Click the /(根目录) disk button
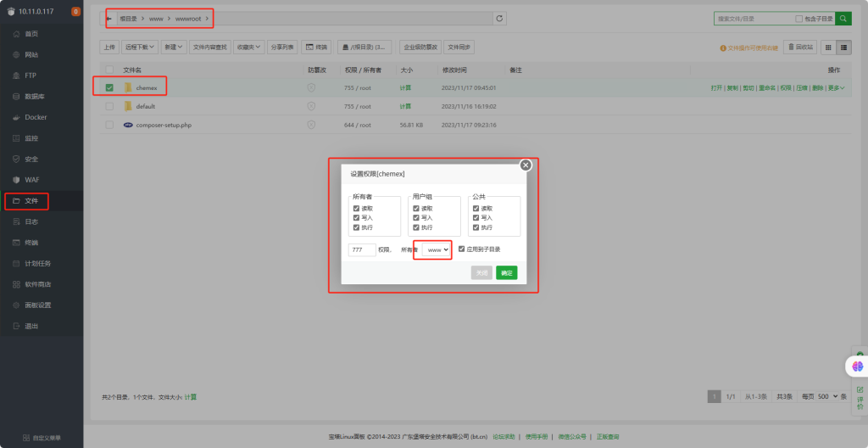Screen dimensions: 868x448 click(x=364, y=48)
